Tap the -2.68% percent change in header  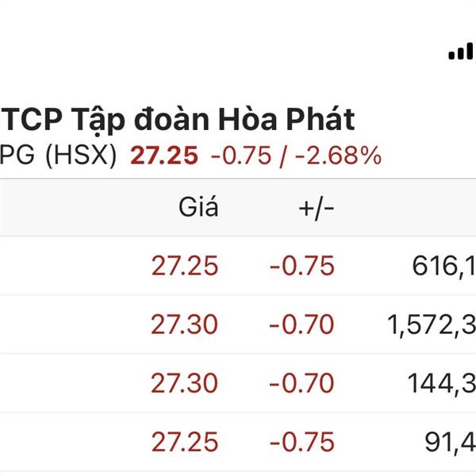(337, 155)
